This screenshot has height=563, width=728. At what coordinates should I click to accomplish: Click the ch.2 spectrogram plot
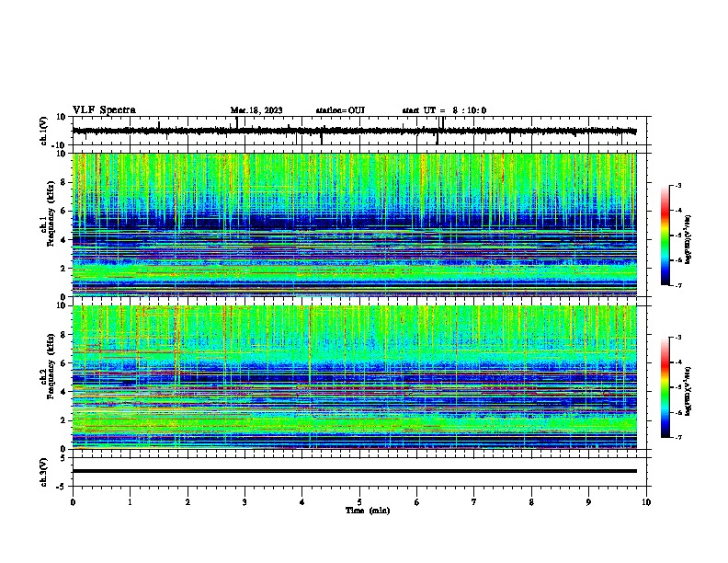(355, 377)
